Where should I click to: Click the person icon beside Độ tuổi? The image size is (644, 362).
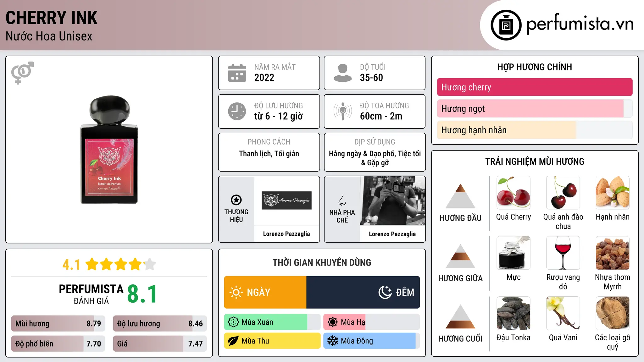342,73
